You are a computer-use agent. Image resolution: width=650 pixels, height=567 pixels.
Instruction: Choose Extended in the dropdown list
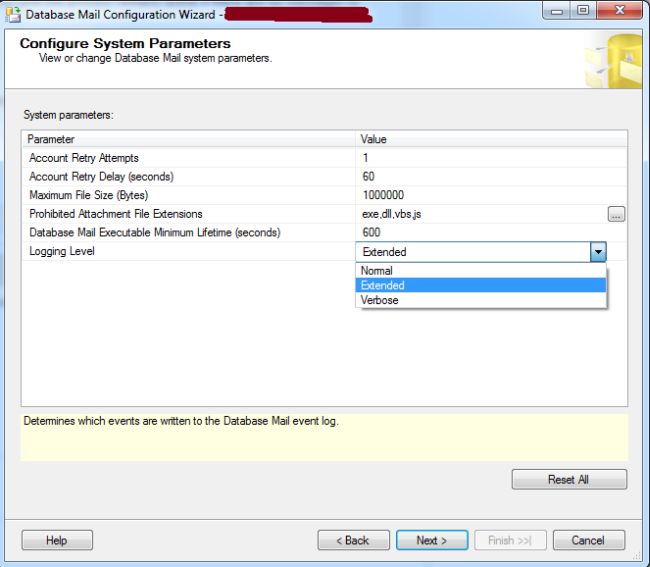[481, 285]
